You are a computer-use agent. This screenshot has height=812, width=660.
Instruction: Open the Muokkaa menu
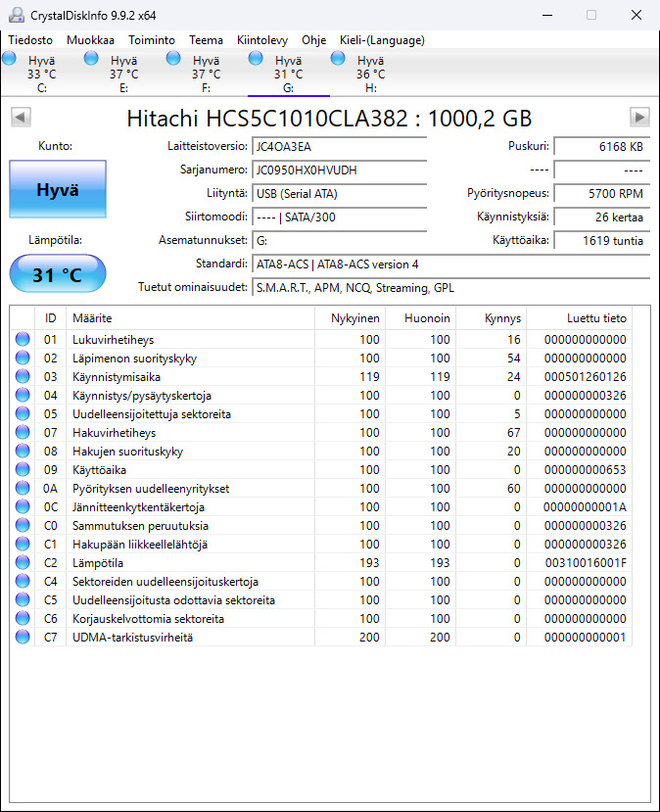90,40
